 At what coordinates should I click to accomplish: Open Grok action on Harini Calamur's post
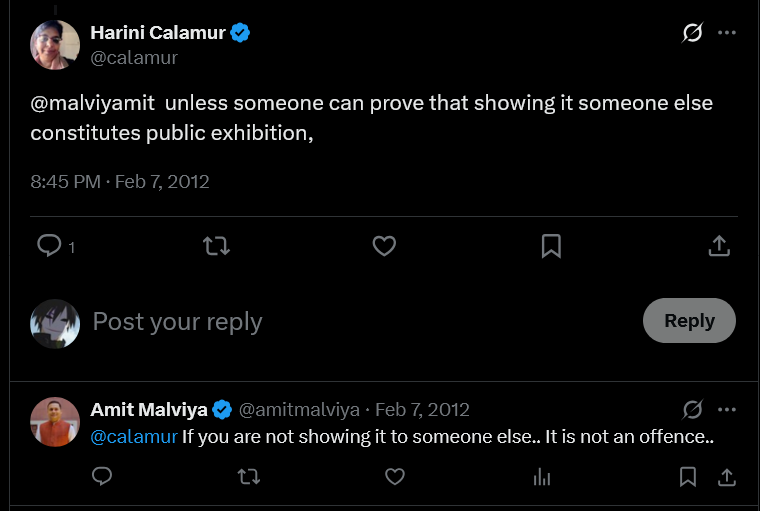(692, 32)
